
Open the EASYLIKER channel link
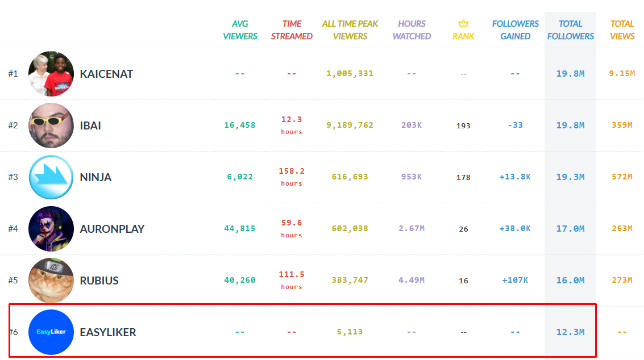[108, 333]
